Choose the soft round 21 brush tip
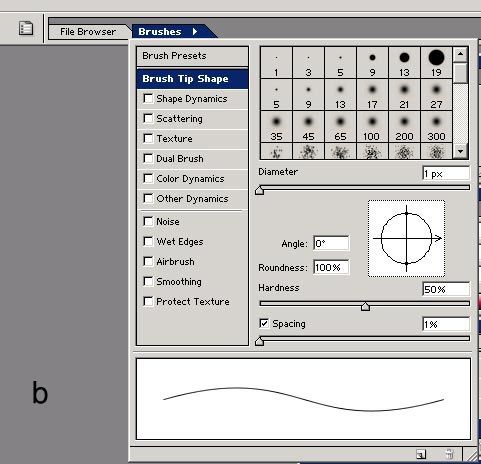 click(404, 95)
